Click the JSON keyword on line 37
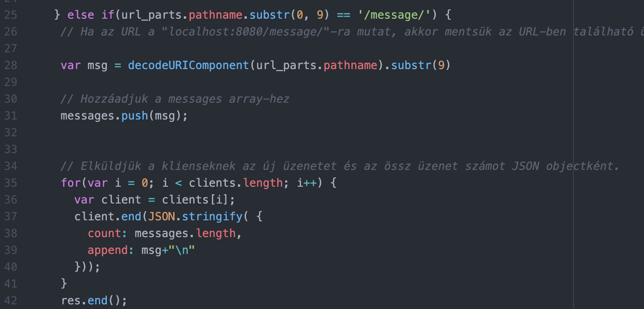The image size is (644, 309). [x=161, y=217]
